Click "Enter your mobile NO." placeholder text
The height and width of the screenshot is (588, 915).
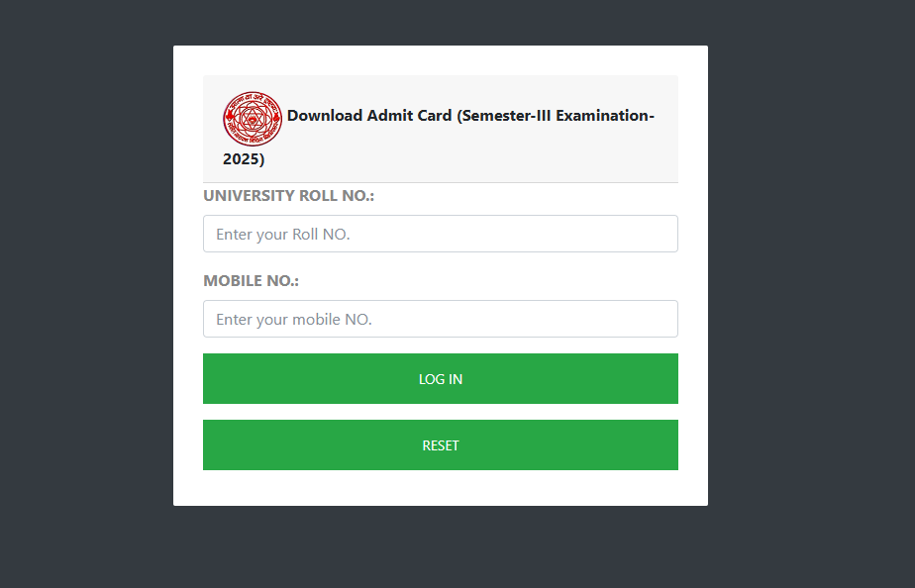pyautogui.click(x=294, y=320)
